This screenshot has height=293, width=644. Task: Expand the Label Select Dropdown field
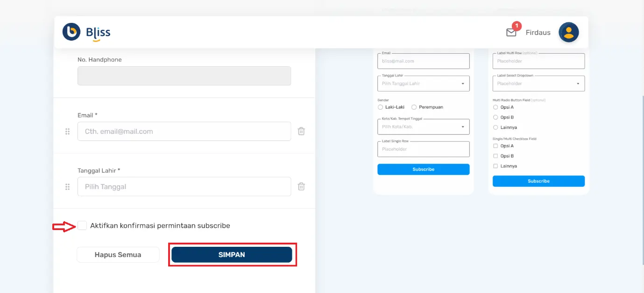pyautogui.click(x=538, y=83)
